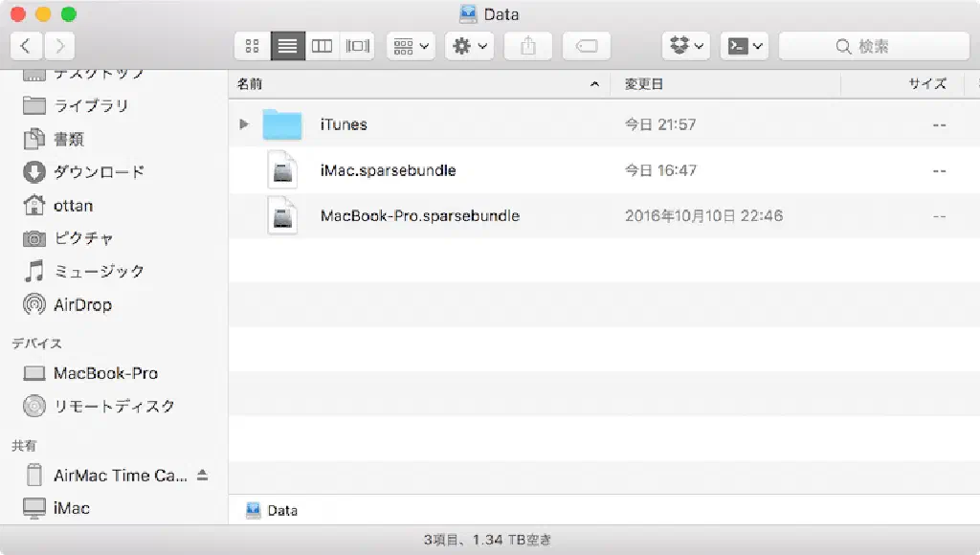This screenshot has height=555, width=980.
Task: Select list view mode button
Action: point(287,45)
